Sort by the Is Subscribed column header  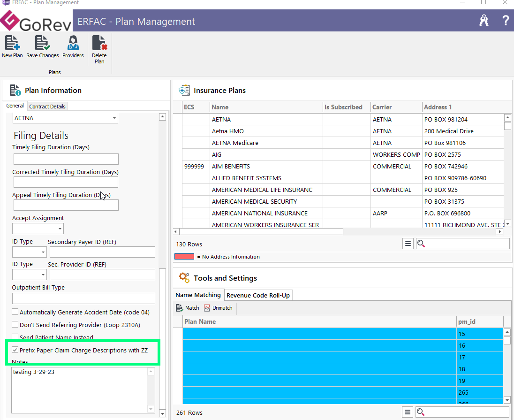coord(347,107)
